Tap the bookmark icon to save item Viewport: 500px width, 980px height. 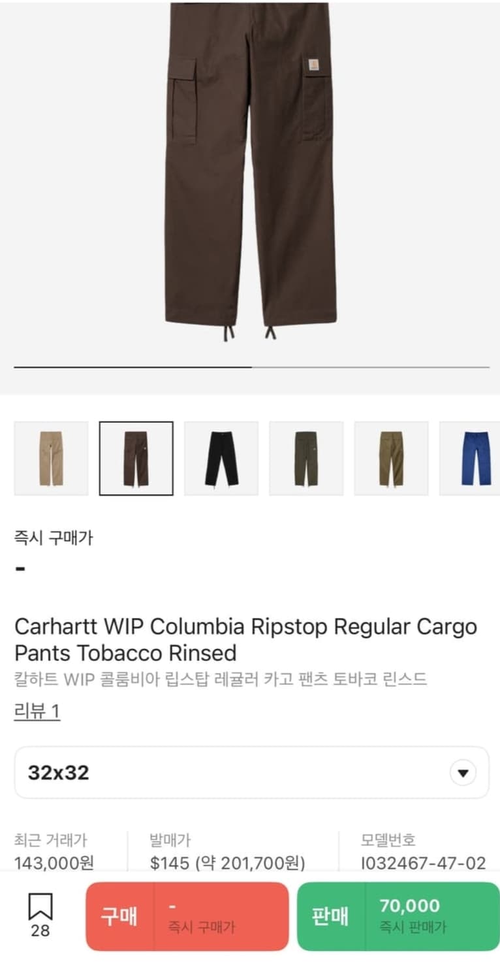point(40,907)
